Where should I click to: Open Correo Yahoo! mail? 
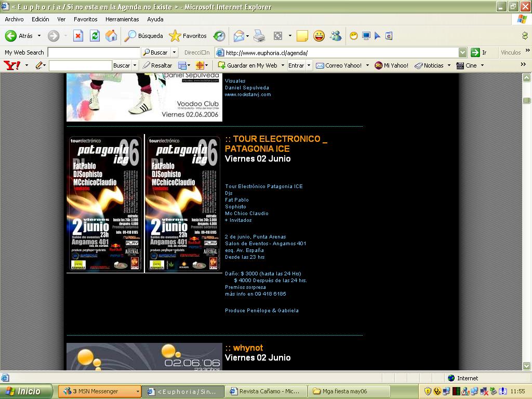pyautogui.click(x=339, y=65)
